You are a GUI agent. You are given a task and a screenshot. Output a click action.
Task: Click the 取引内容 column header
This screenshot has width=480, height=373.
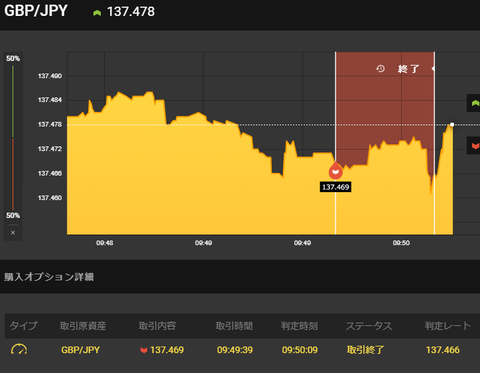pyautogui.click(x=157, y=326)
